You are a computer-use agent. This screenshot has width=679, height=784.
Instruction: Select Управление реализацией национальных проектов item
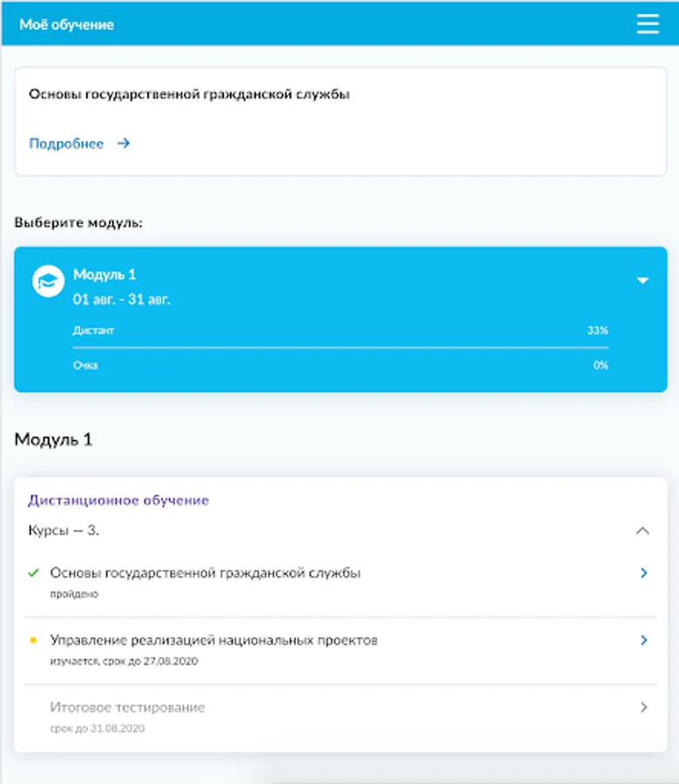coord(214,640)
